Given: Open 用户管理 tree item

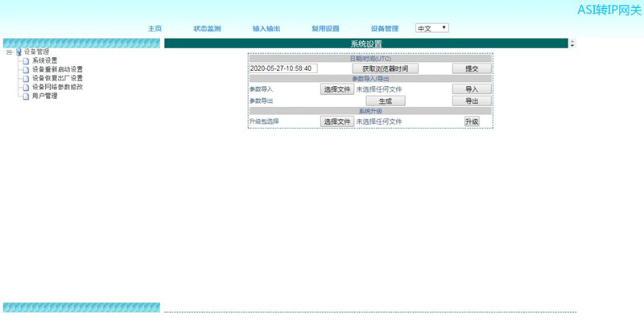Looking at the screenshot, I should coord(45,96).
